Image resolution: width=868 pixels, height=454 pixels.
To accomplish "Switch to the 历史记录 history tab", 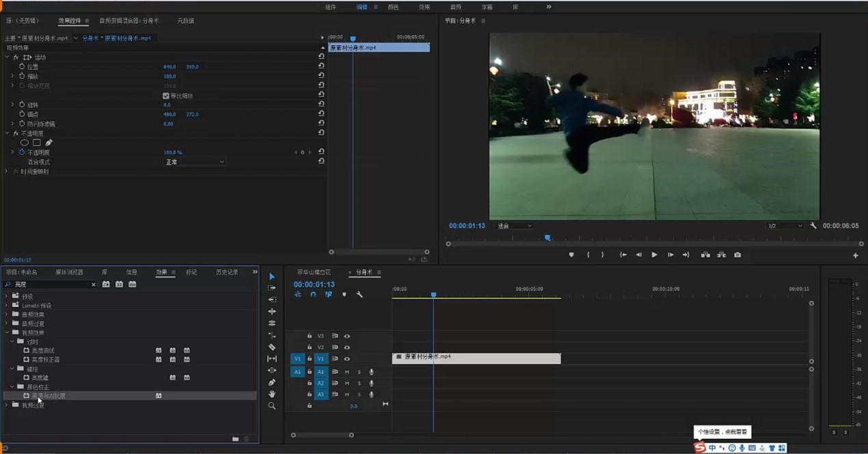I will coord(227,272).
